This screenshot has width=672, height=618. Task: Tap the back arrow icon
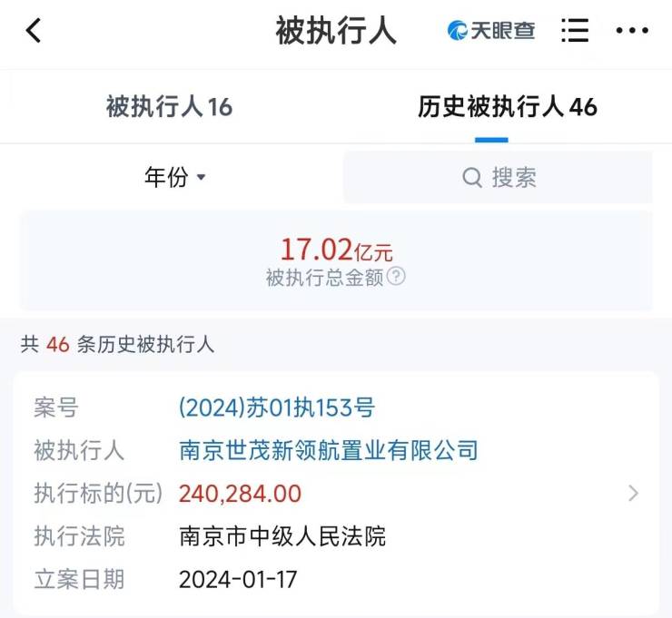33,31
